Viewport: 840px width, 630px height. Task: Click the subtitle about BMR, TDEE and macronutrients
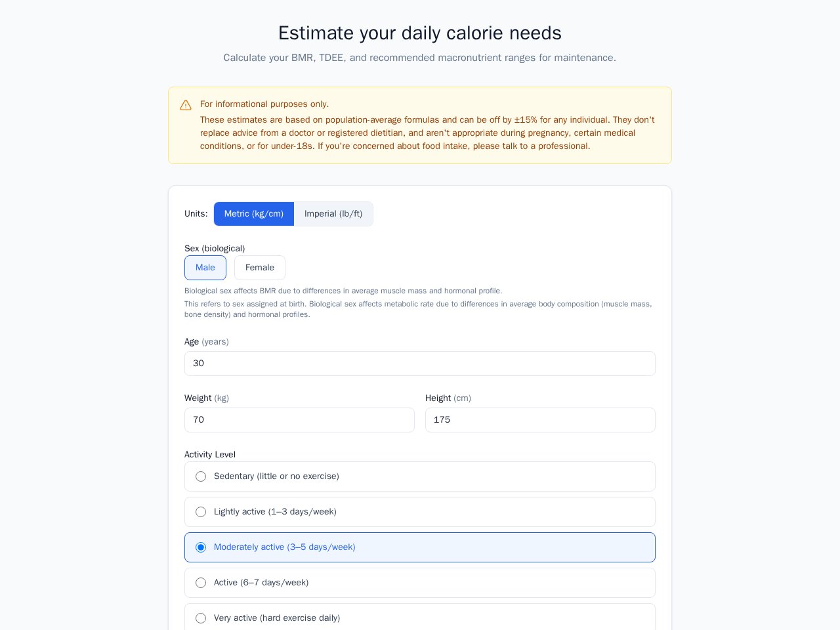coord(420,58)
